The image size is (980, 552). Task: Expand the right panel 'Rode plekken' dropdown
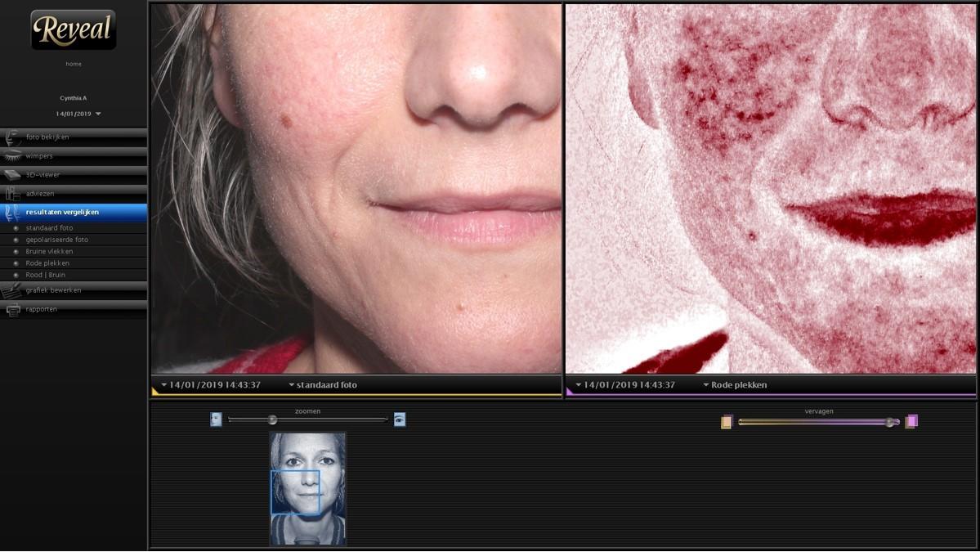click(734, 385)
